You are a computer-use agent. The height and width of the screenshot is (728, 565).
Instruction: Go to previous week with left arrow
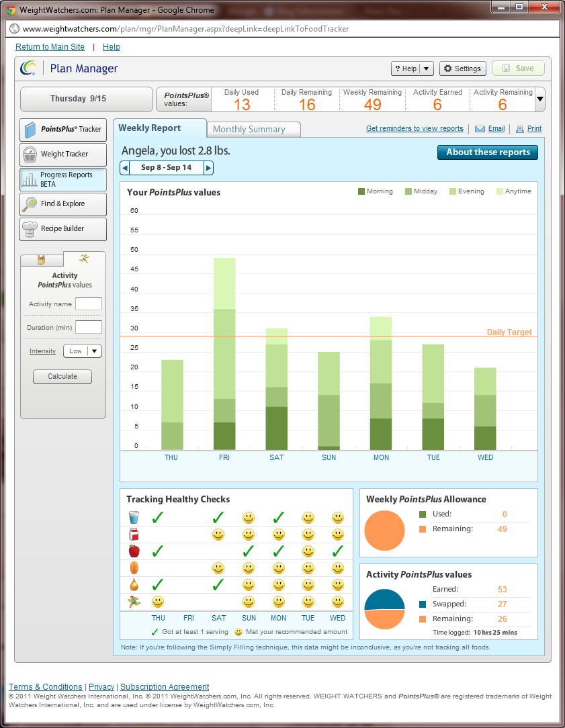pos(125,168)
